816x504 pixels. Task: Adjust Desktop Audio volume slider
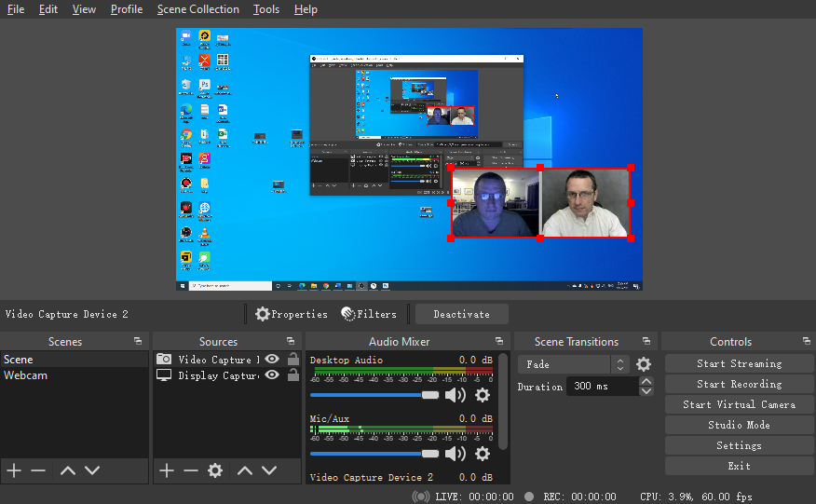(374, 395)
